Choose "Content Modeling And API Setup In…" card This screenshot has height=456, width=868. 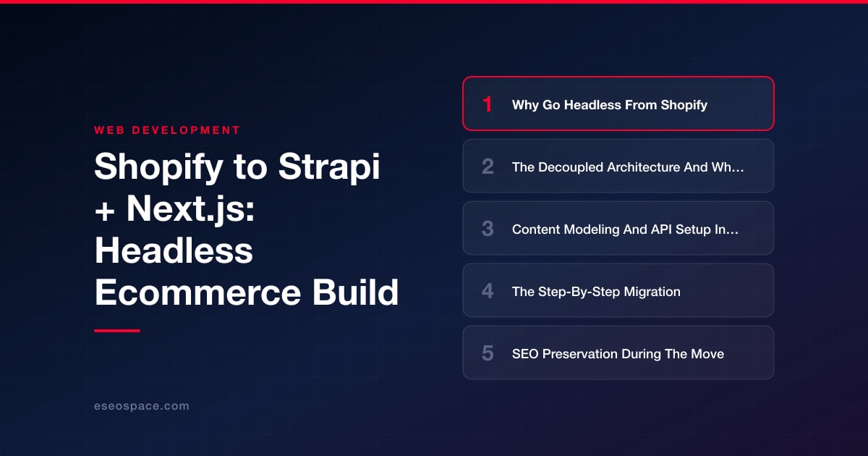click(618, 228)
